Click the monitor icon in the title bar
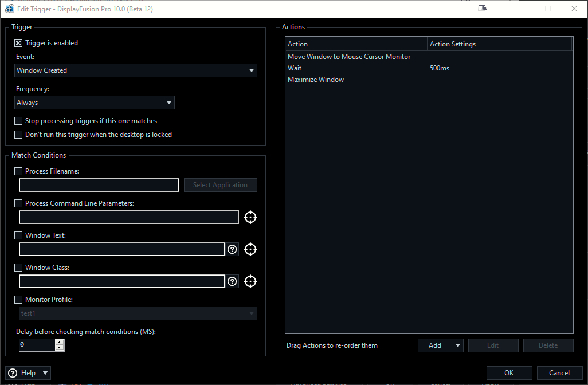This screenshot has height=385, width=588. tap(483, 9)
